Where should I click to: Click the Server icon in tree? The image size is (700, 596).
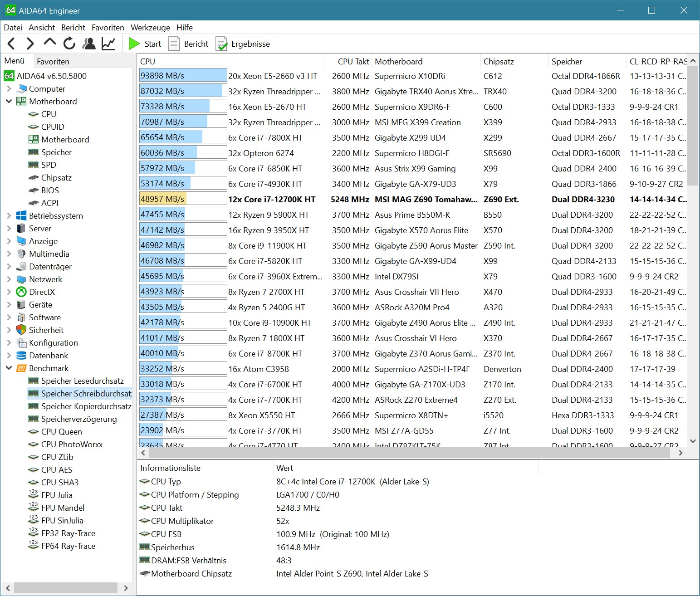[x=21, y=228]
